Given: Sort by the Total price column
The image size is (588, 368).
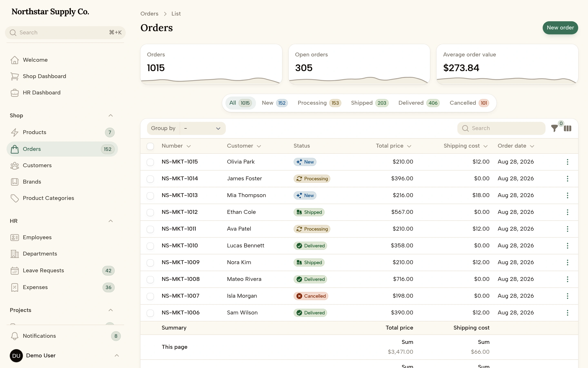Looking at the screenshot, I should 393,146.
